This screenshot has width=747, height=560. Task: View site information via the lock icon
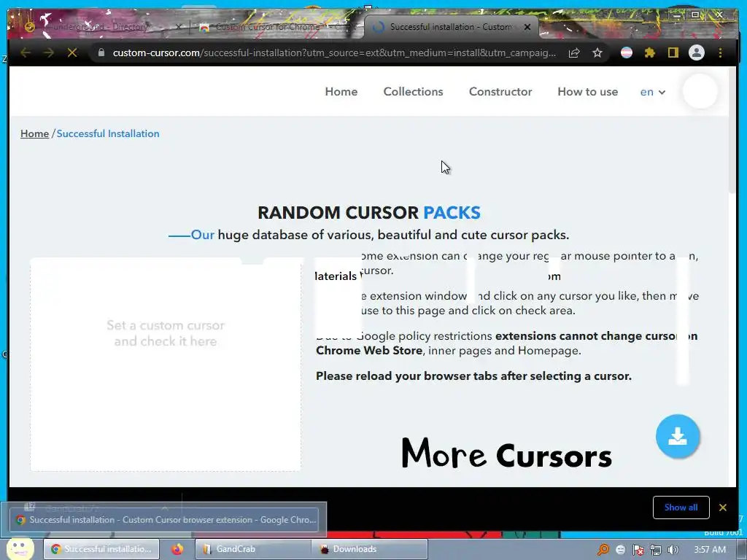click(x=101, y=52)
